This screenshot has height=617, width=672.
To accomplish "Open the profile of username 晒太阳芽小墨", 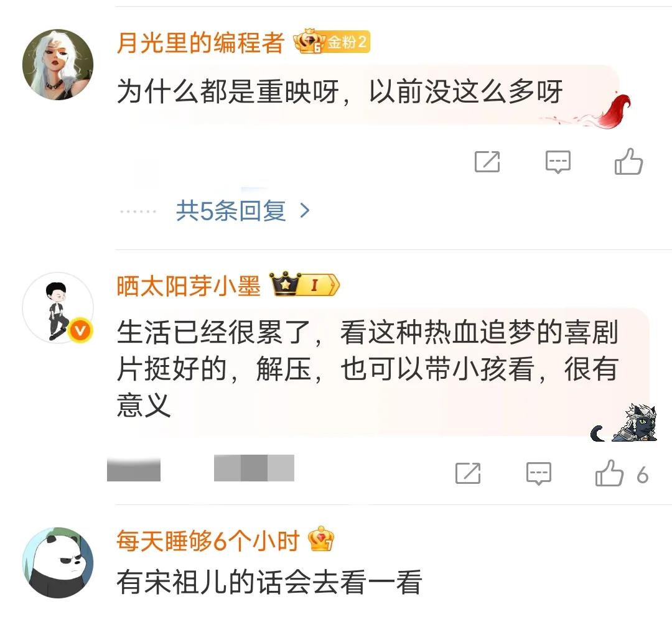I will click(188, 285).
